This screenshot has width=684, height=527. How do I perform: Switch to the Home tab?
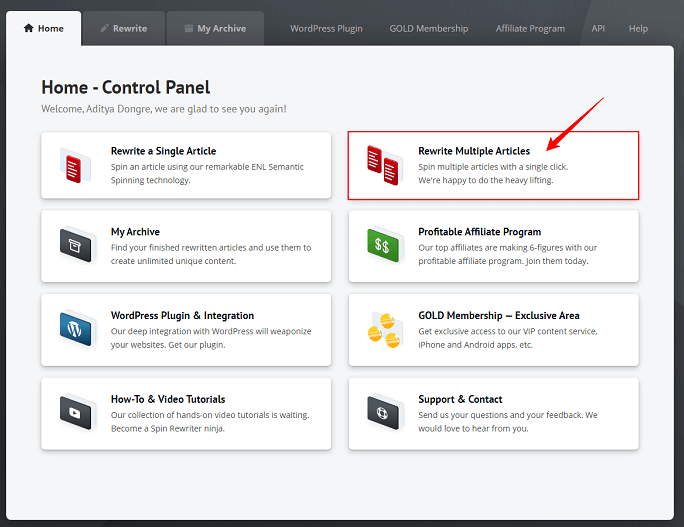(44, 28)
